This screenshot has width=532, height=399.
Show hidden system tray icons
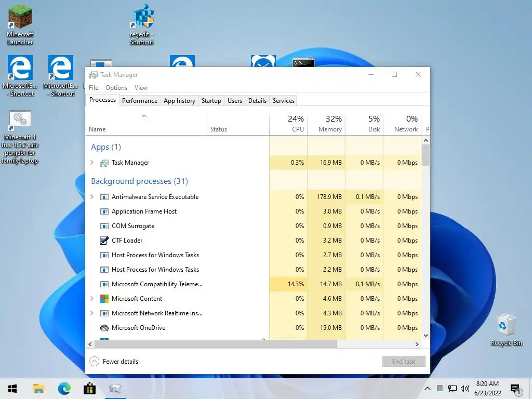(x=428, y=389)
